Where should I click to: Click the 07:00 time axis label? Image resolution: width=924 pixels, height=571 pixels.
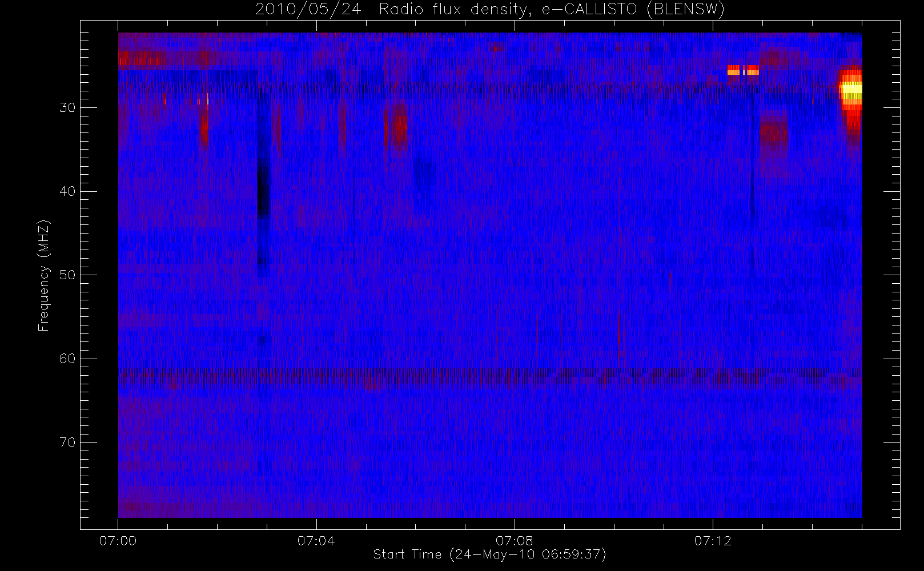click(118, 541)
